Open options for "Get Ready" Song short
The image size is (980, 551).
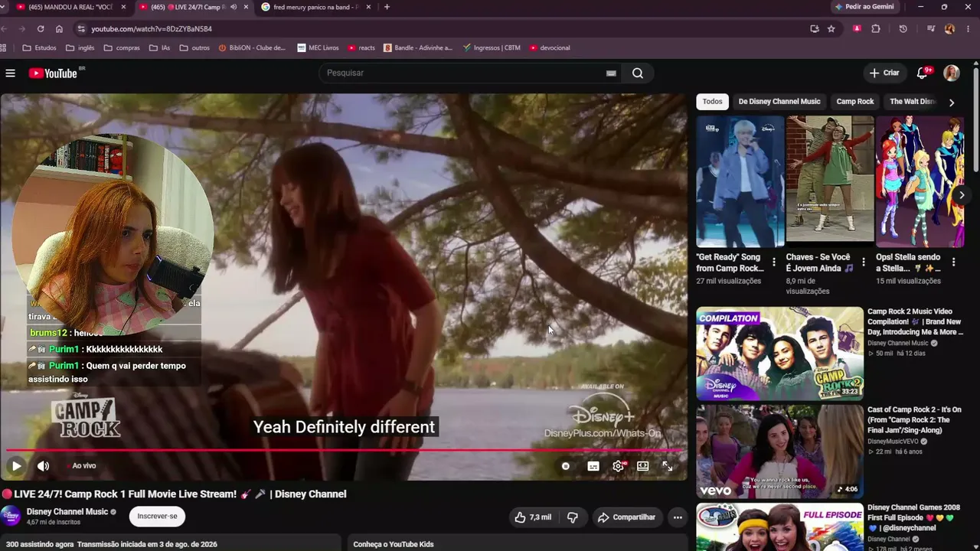click(774, 262)
